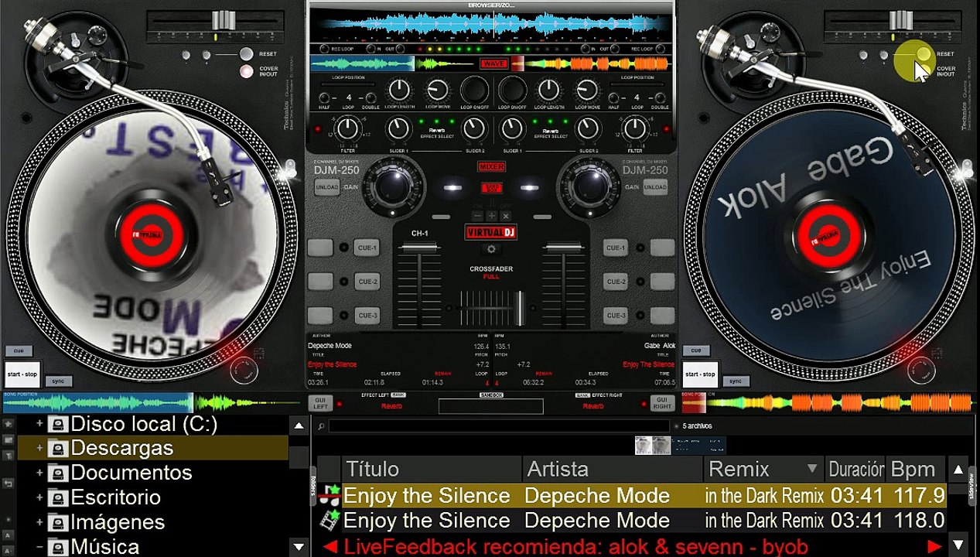Click left deck effect SLIDER 2 knob

[473, 128]
